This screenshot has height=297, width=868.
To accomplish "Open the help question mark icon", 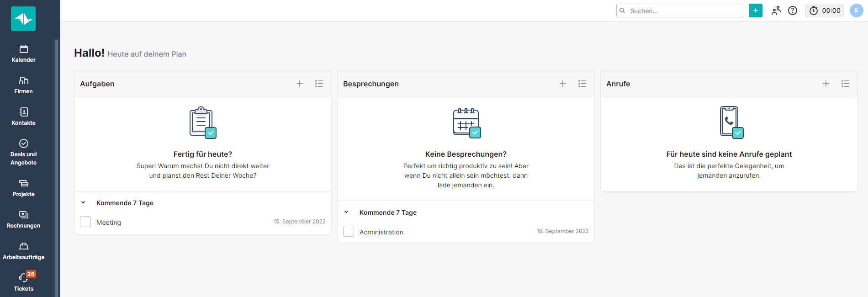I will click(x=793, y=11).
